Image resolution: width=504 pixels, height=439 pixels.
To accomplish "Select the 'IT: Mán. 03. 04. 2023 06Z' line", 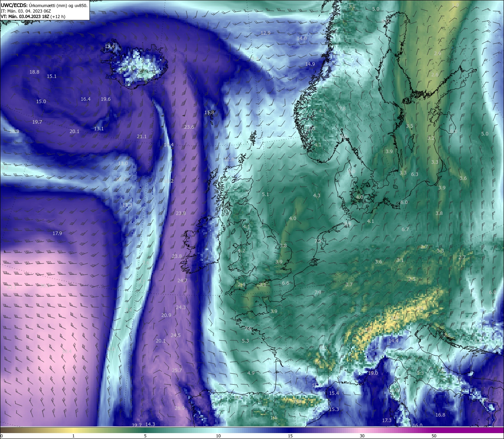I will (x=26, y=11).
